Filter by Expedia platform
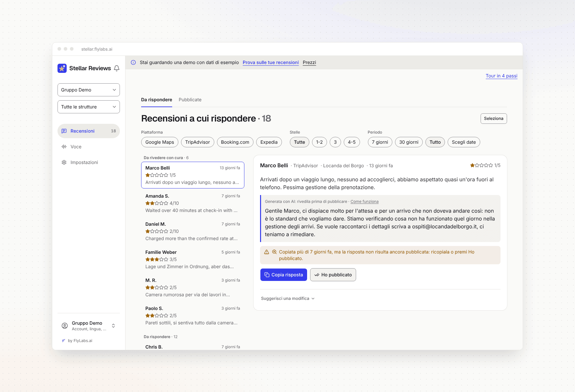Image resolution: width=575 pixels, height=392 pixels. tap(269, 142)
